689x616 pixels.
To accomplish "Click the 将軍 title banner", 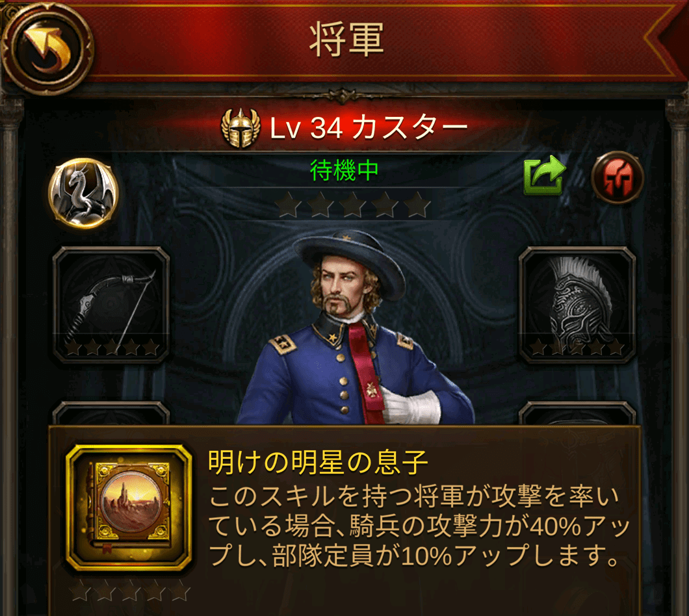I will (346, 40).
